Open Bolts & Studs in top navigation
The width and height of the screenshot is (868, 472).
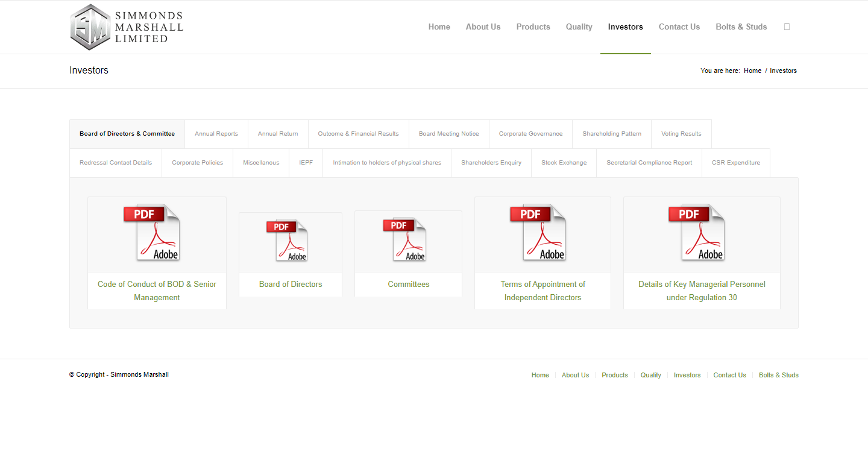coord(741,27)
